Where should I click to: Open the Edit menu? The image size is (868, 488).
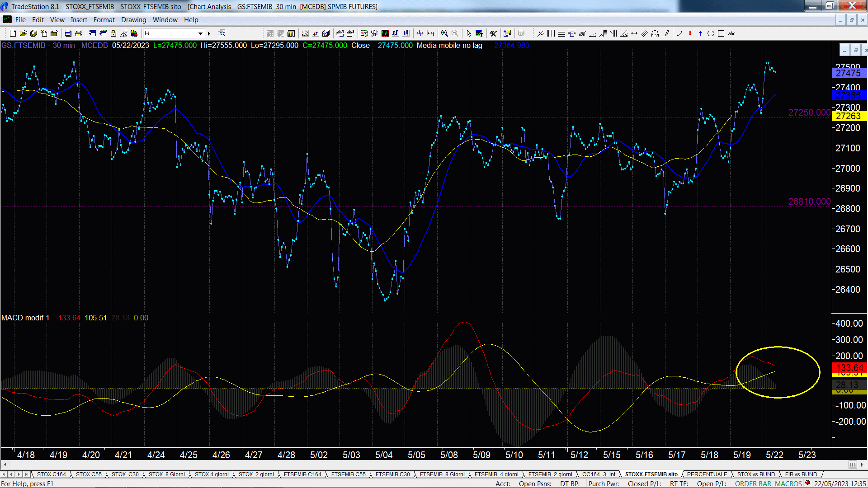click(38, 20)
